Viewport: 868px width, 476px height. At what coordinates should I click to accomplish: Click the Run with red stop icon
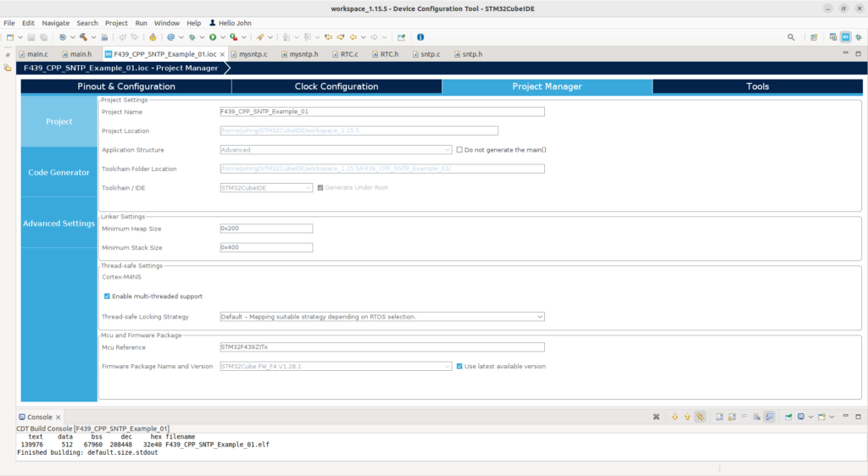pyautogui.click(x=234, y=37)
